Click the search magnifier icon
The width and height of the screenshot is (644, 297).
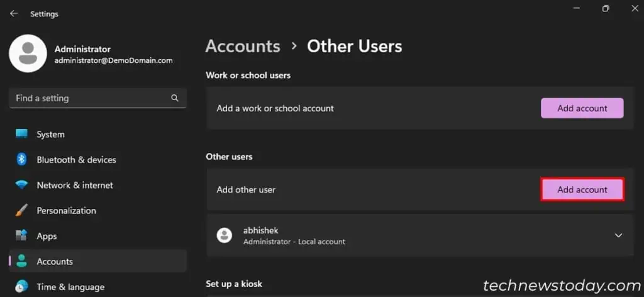[175, 98]
